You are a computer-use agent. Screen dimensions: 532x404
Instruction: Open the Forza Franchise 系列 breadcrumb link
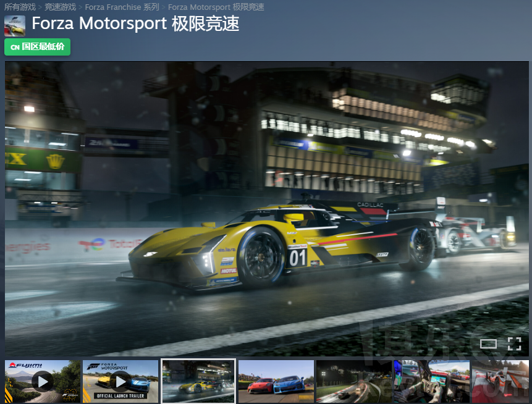pyautogui.click(x=122, y=7)
